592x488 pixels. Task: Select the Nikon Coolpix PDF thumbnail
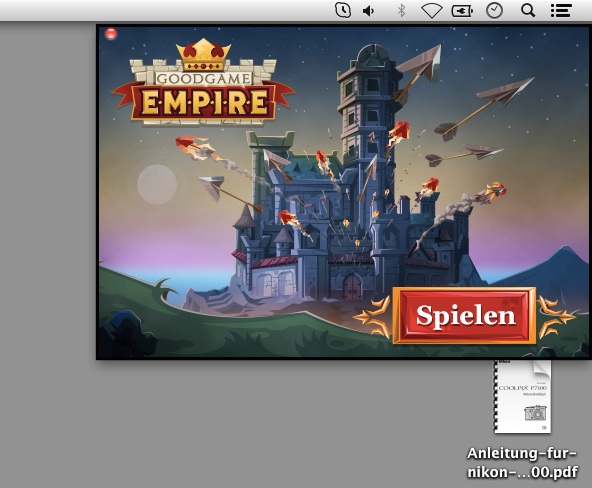point(523,397)
